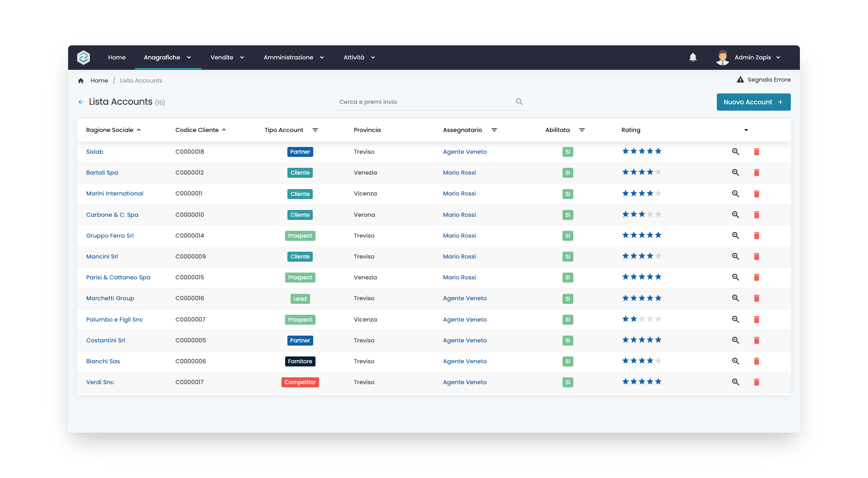Image resolution: width=868 pixels, height=478 pixels.
Task: Open filter for Tipo Account column
Action: coord(315,130)
